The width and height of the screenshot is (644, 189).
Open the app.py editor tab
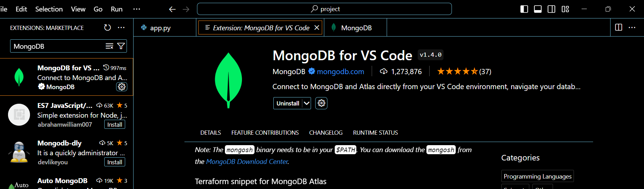click(x=165, y=27)
